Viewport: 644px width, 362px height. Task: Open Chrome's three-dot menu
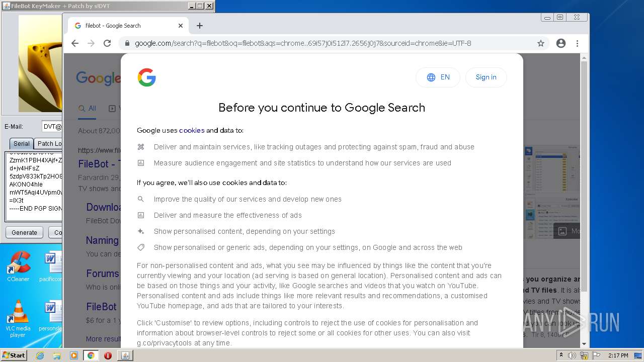coord(578,43)
